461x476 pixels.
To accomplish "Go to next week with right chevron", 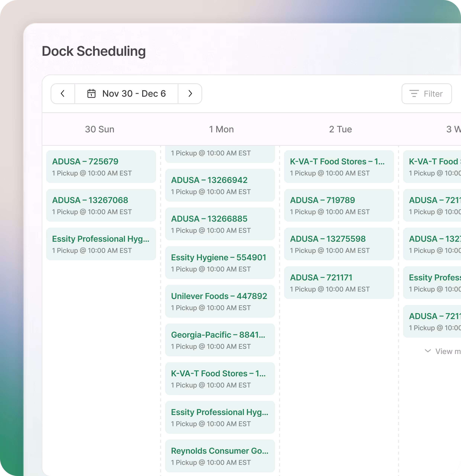I will click(190, 94).
